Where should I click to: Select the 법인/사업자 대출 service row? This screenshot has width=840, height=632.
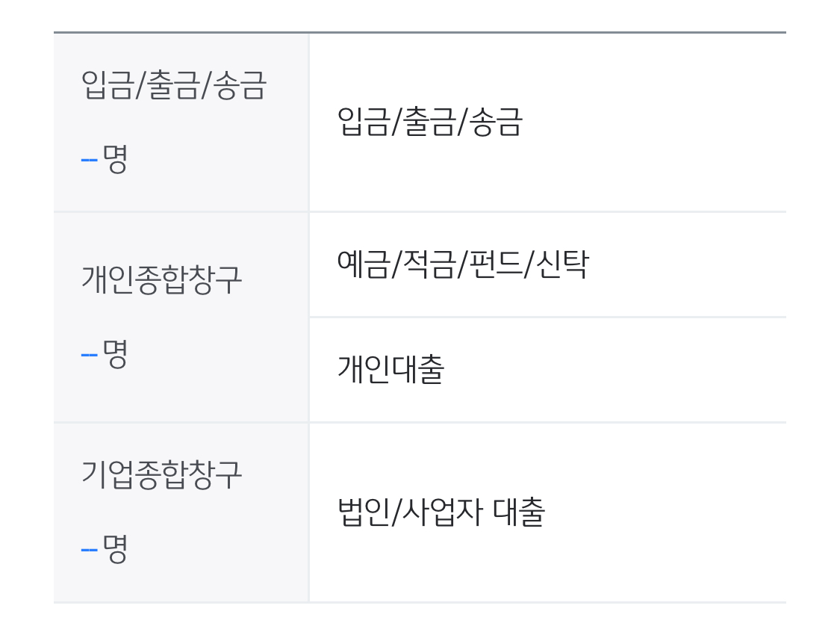[441, 512]
